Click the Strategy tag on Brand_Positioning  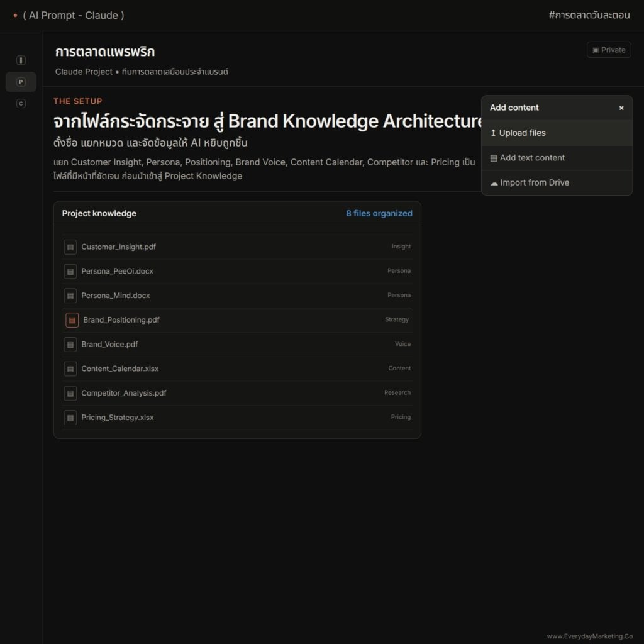coord(396,319)
